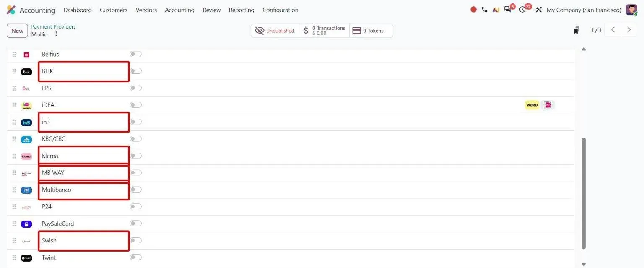Enable the EPS payment method toggle
This screenshot has width=644, height=268.
(x=135, y=88)
